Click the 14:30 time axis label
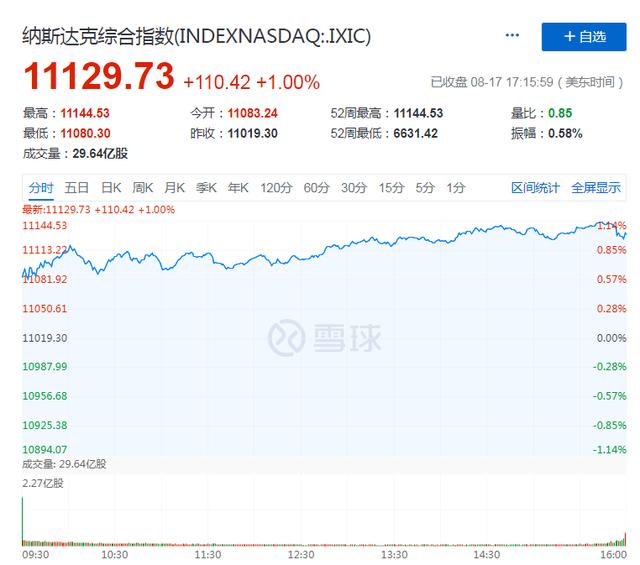The image size is (640, 565). (x=487, y=555)
